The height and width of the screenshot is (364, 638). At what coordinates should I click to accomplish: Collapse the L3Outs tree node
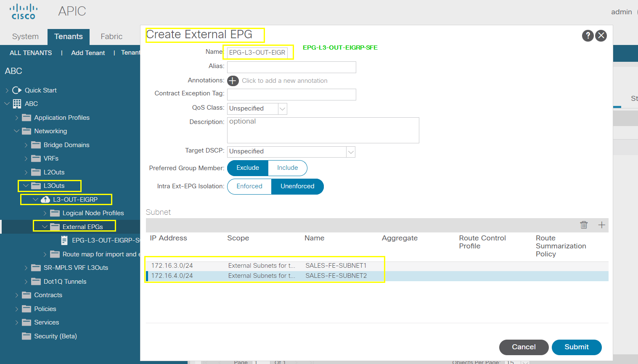click(x=26, y=185)
